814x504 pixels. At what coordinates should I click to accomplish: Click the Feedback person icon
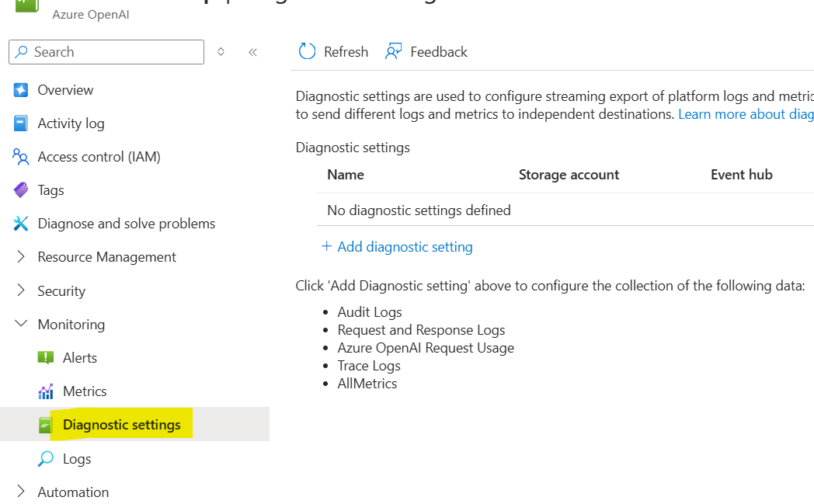[x=394, y=51]
